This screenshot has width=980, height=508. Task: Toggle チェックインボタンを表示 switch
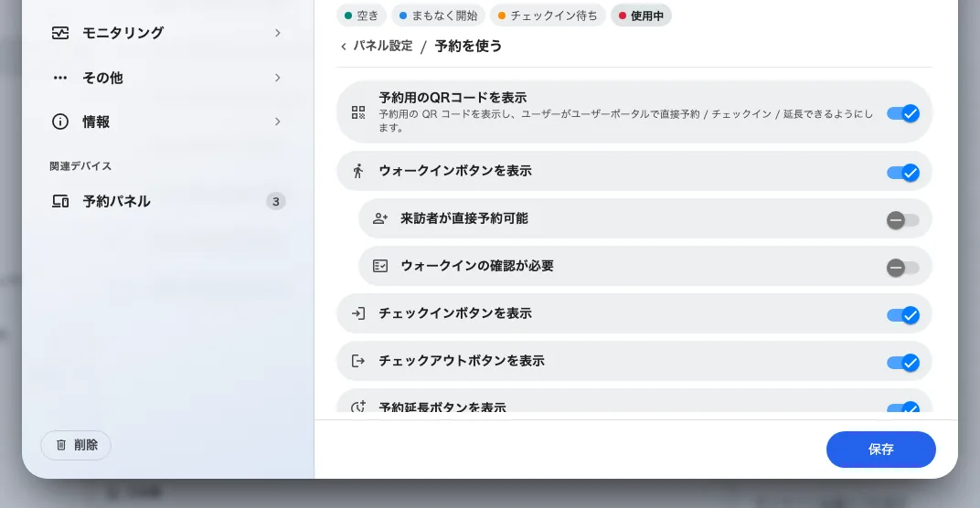[903, 315]
